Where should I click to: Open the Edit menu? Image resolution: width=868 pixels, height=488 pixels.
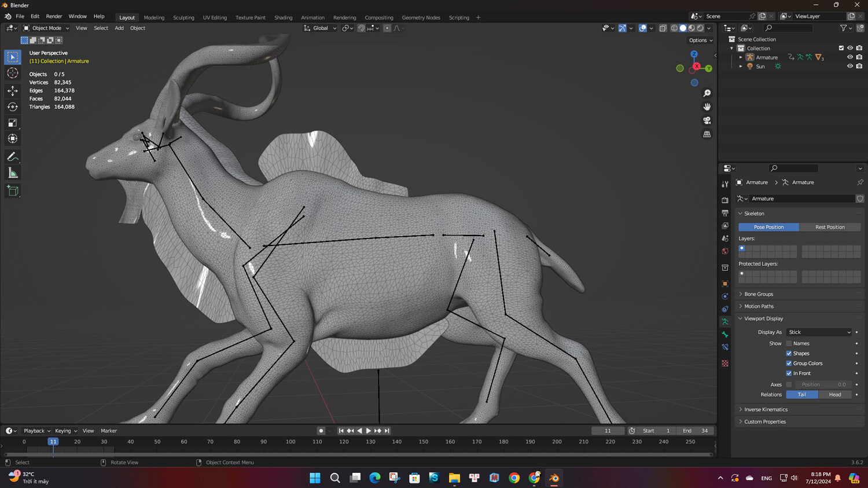point(35,17)
